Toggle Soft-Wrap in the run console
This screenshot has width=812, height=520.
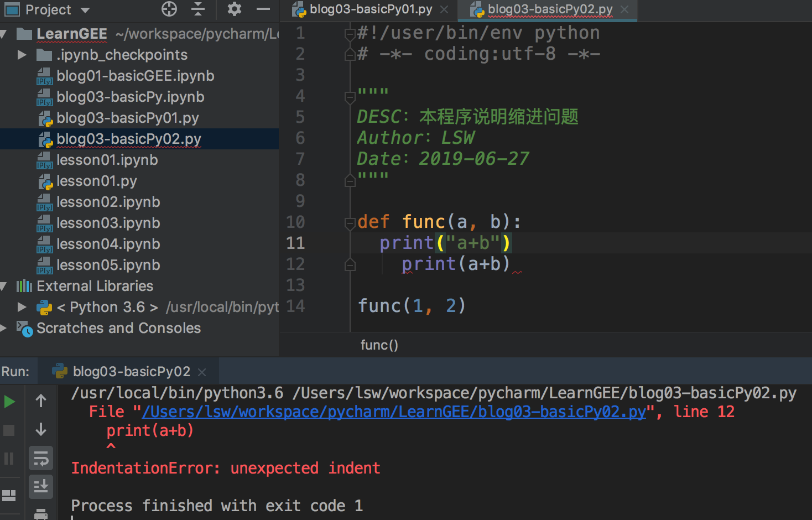point(41,458)
